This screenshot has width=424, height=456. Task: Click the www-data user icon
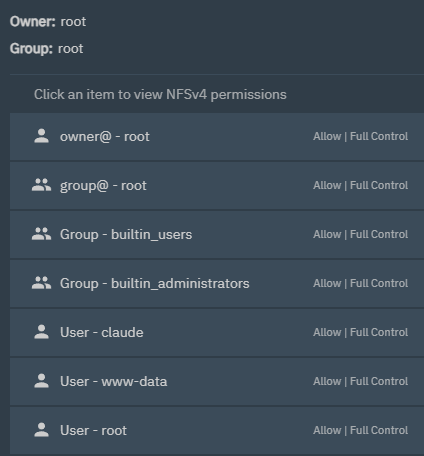(x=41, y=381)
